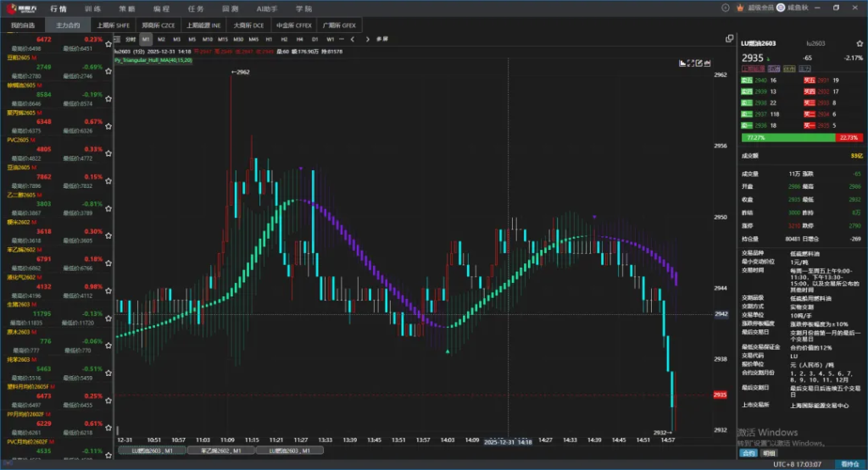Image resolution: width=868 pixels, height=470 pixels.
Task: Select the M15 timeframe button
Action: (223, 39)
